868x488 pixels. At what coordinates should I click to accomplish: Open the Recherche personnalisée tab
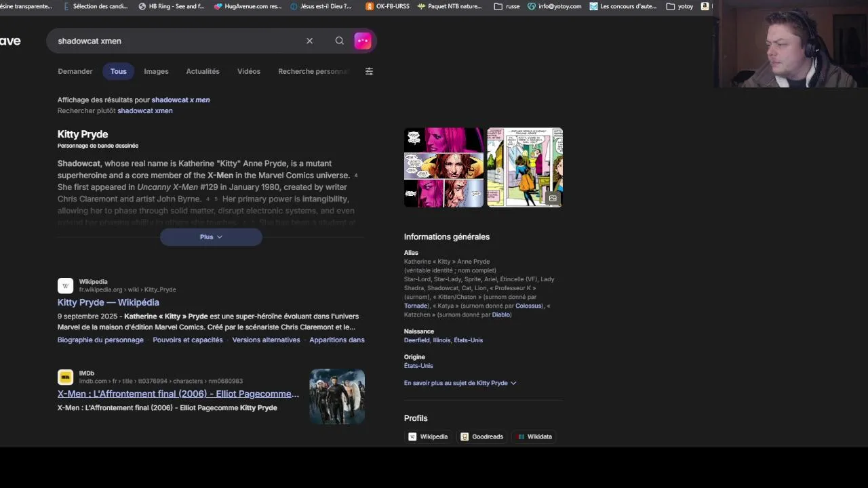314,71
